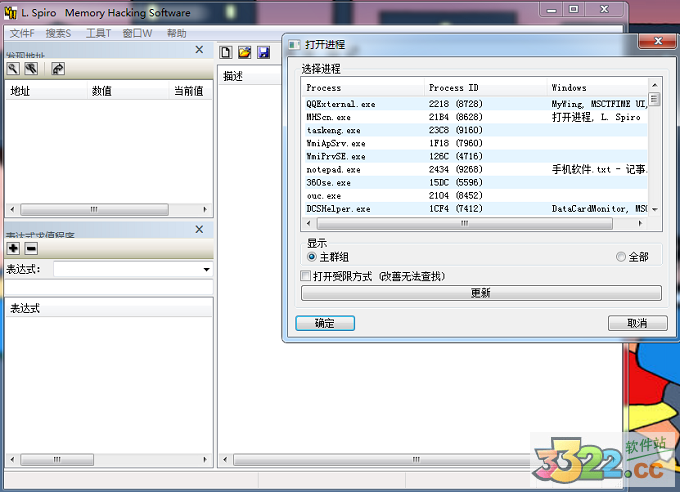Open the 文件F menu
Image resolution: width=680 pixels, height=492 pixels.
pos(22,33)
